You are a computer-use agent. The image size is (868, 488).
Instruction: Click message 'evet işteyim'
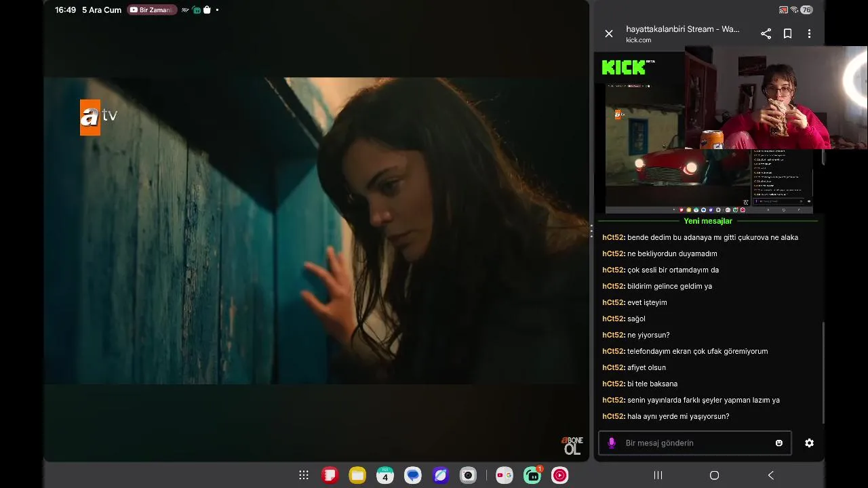(647, 302)
